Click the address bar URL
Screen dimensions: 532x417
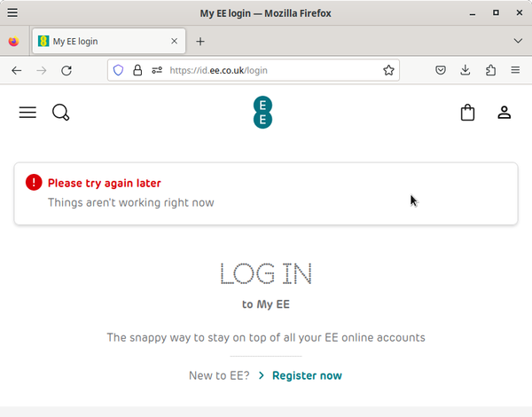(218, 70)
